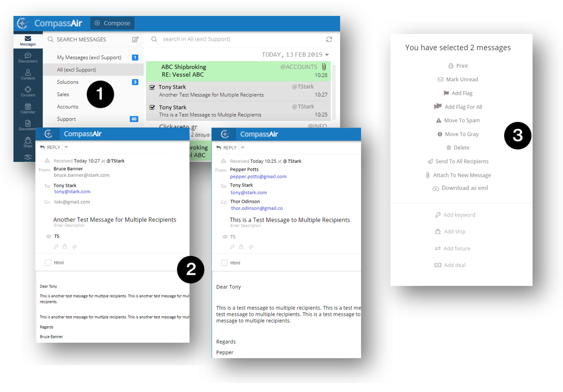Viewport: 563px width, 392px height.
Task: Click the new-message pencil icon beside SEARCH MESSAGES
Action: (x=135, y=39)
